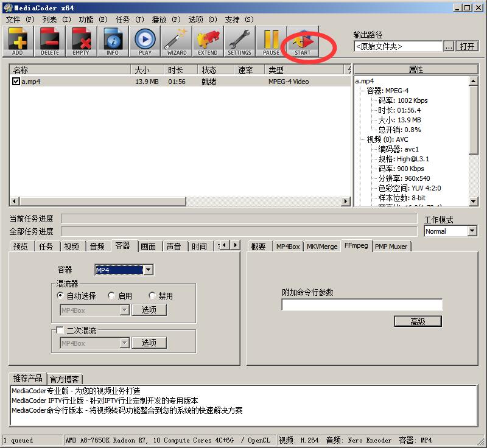Screen dimensions: 487x448
Task: Switch to the 视频 tab
Action: pos(72,247)
